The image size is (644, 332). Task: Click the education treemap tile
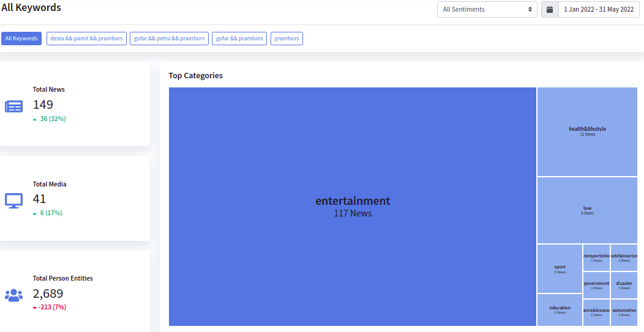click(560, 310)
